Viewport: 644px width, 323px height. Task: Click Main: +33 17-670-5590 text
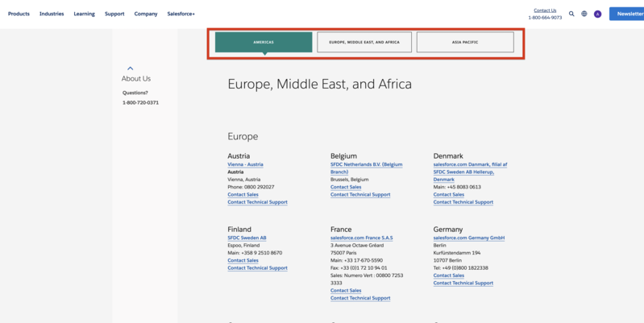[356, 261]
